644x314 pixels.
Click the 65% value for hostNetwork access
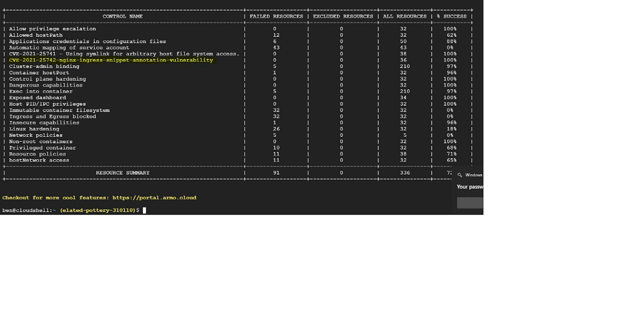tap(451, 160)
